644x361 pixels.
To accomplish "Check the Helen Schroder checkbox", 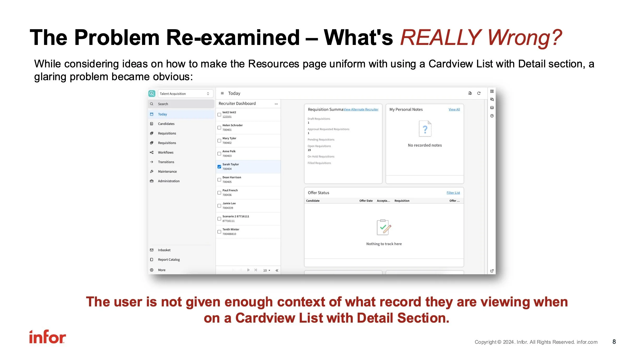I will click(x=219, y=128).
